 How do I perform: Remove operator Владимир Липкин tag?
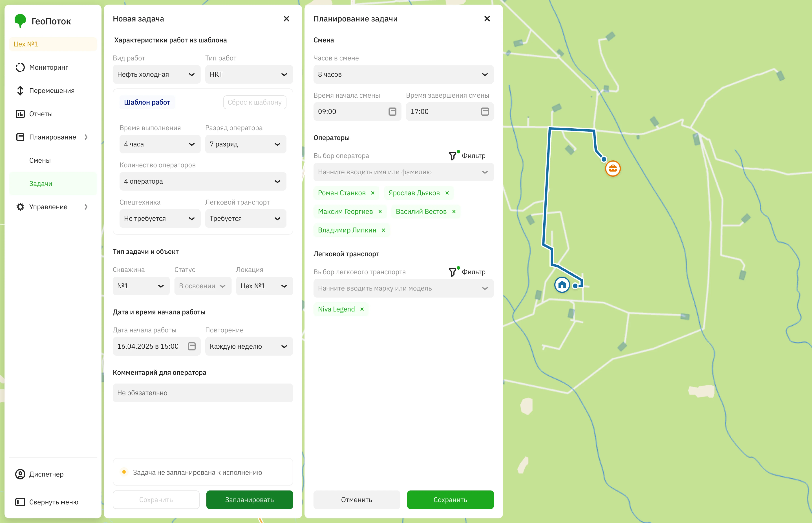383,230
